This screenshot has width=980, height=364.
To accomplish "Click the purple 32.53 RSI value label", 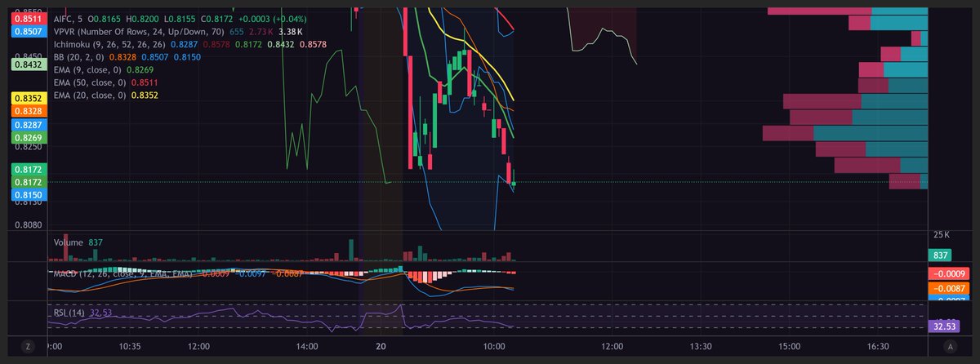I will [x=944, y=326].
